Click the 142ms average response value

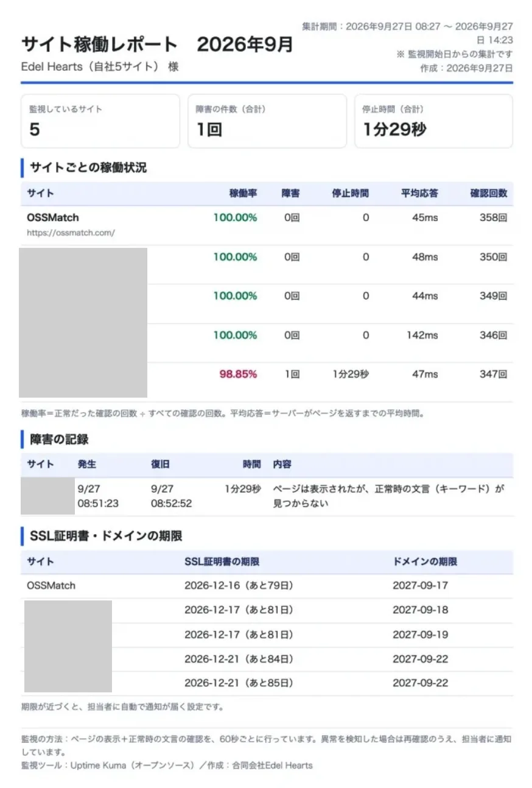[422, 335]
